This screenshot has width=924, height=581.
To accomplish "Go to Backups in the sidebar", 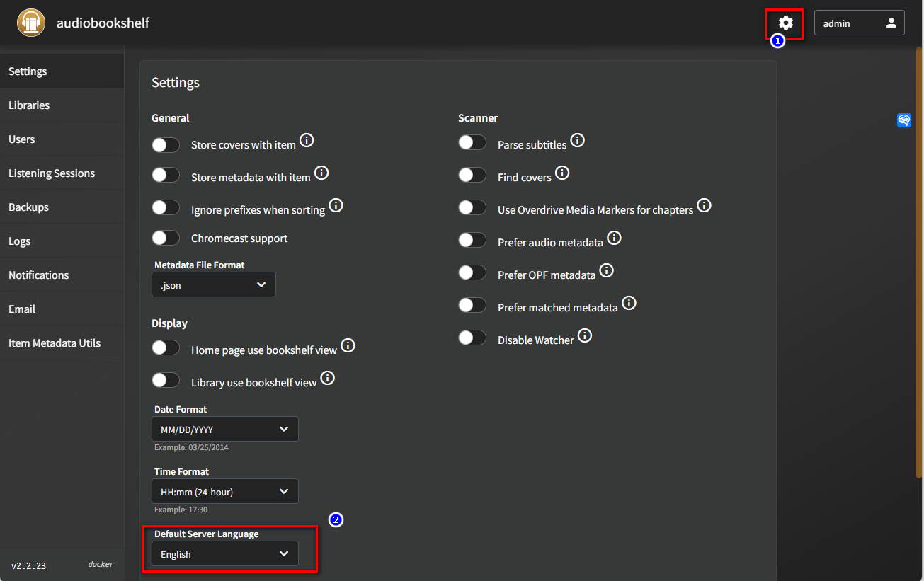I will (28, 207).
